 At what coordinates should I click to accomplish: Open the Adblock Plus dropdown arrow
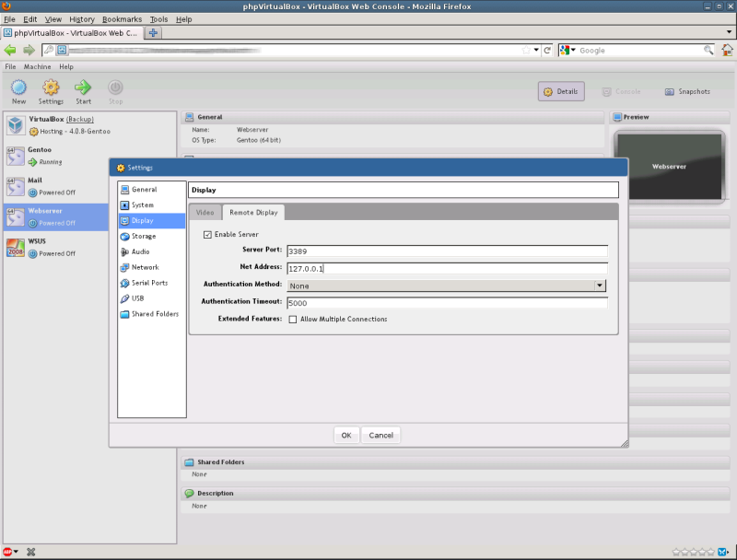[x=16, y=552]
